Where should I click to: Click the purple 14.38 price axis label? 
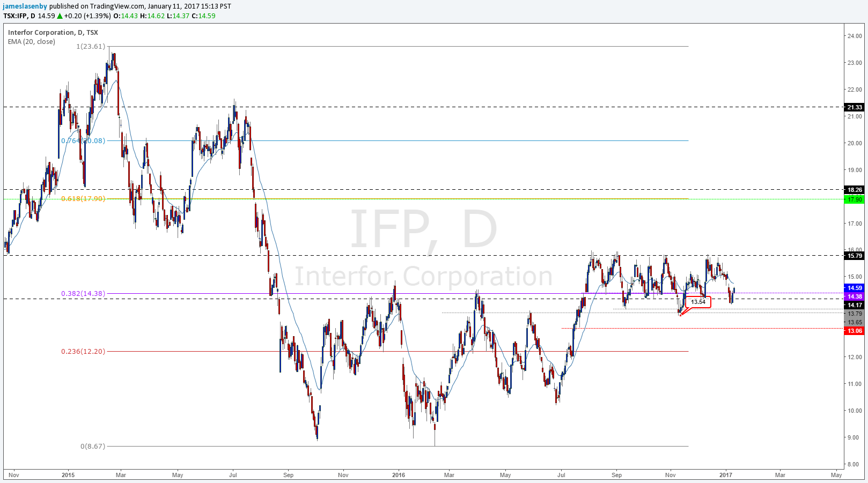[x=855, y=296]
